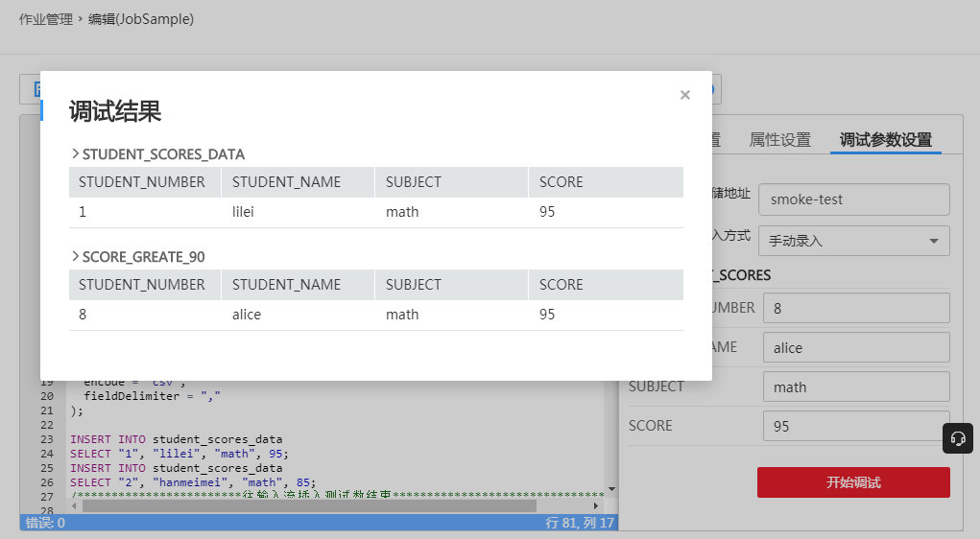
Task: Click line 20 fieldDelimiter code
Action: click(x=152, y=396)
